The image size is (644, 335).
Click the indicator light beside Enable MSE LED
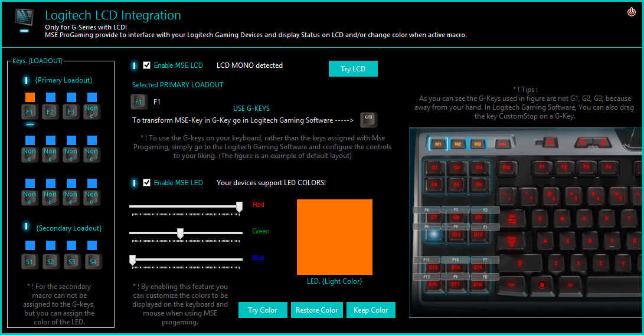click(135, 183)
